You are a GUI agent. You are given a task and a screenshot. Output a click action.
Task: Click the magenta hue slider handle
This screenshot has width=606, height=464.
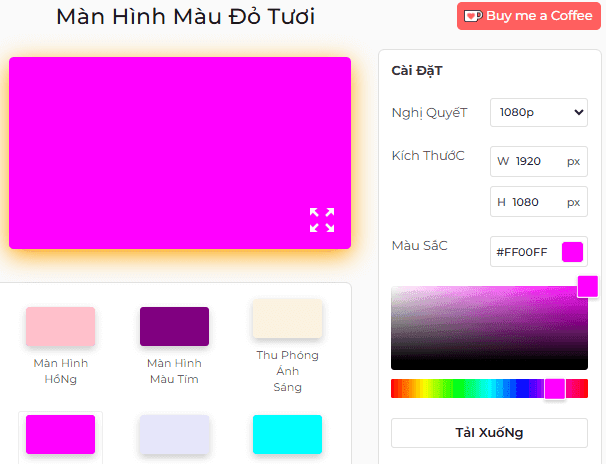coord(555,389)
